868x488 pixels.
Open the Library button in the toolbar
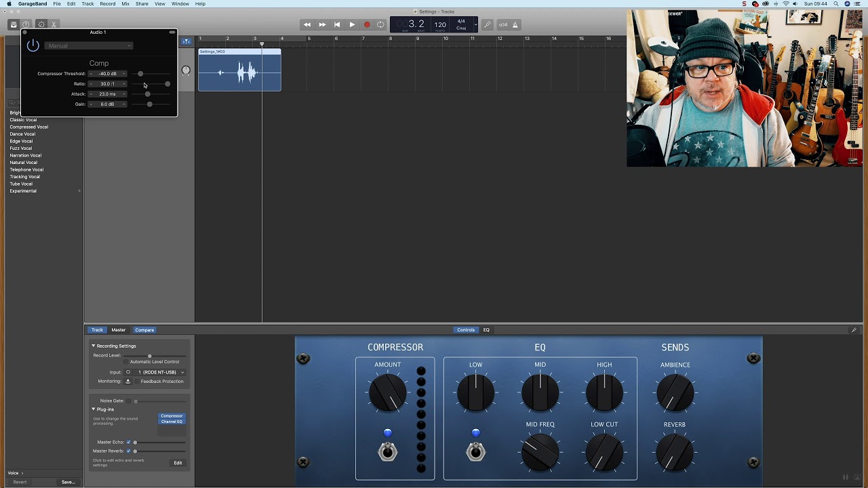(x=13, y=24)
